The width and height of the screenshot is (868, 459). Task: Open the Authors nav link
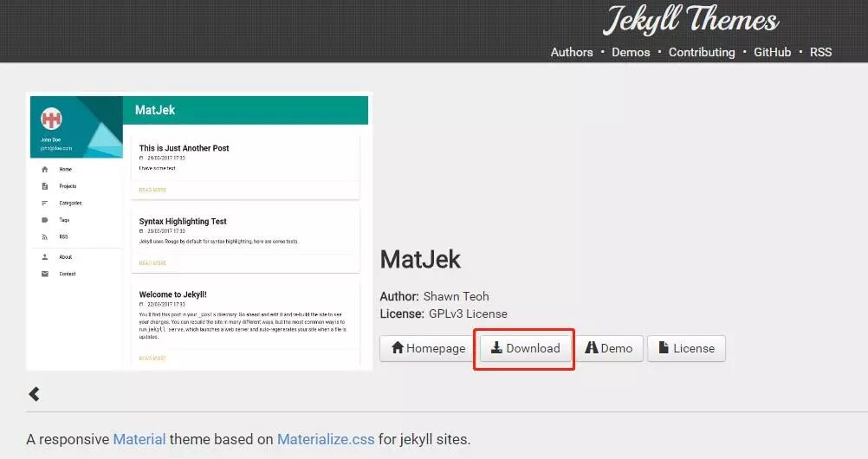571,52
